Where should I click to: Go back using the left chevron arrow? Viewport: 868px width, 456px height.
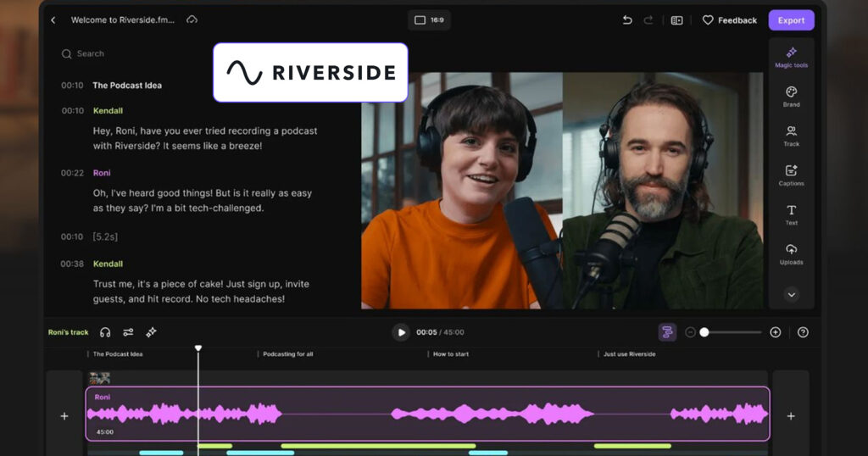53,20
